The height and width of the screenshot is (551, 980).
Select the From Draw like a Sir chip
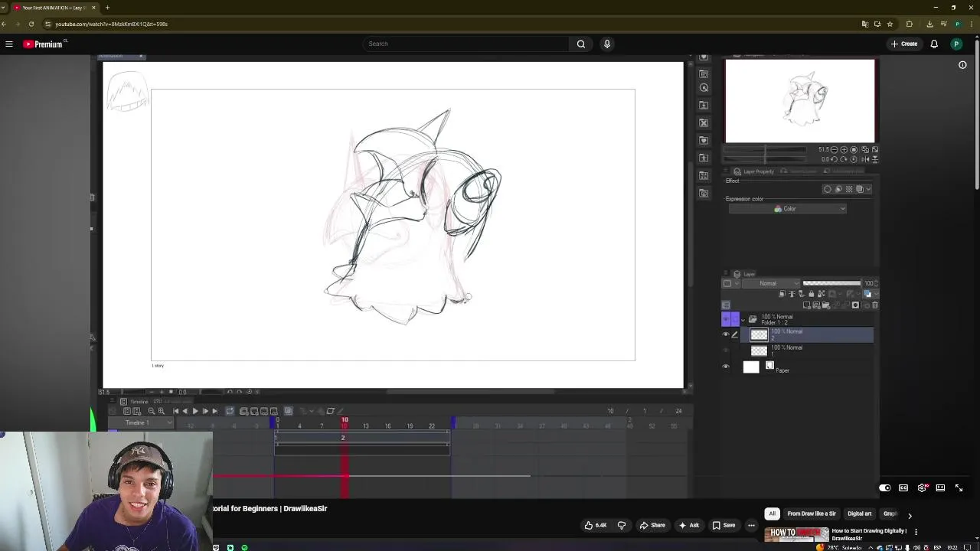click(x=812, y=514)
